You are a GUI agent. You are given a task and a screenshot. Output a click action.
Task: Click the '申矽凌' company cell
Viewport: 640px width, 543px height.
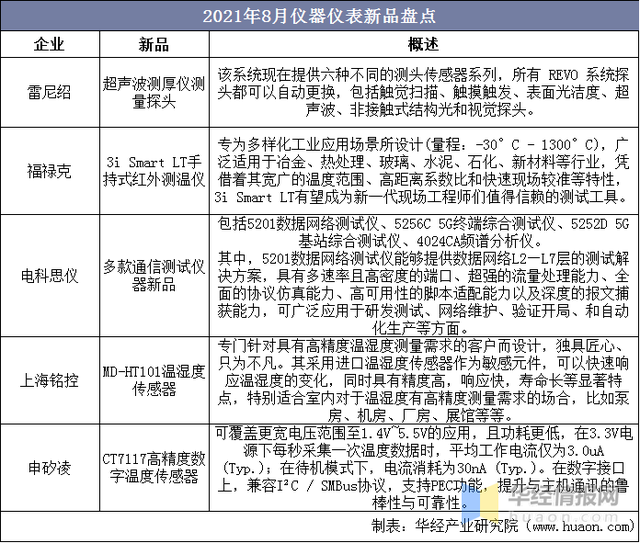49,468
